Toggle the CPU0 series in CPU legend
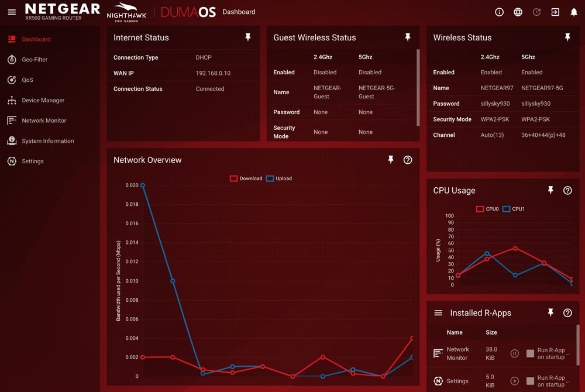The height and width of the screenshot is (392, 585). pyautogui.click(x=487, y=209)
